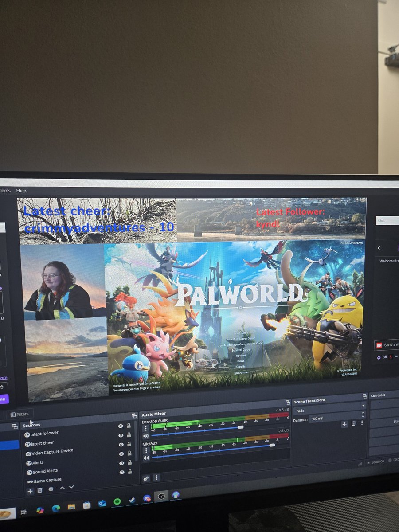Unlock the latest follower source

[x=129, y=426]
